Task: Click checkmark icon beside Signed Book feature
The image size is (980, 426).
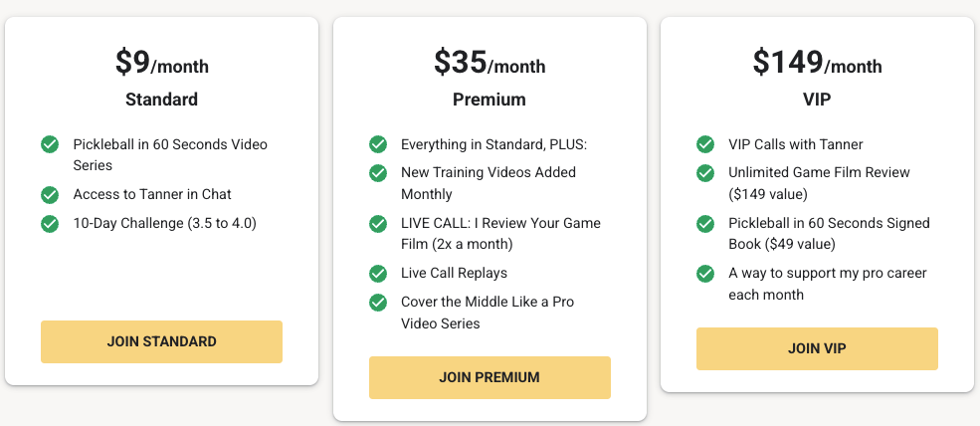Action: (705, 223)
